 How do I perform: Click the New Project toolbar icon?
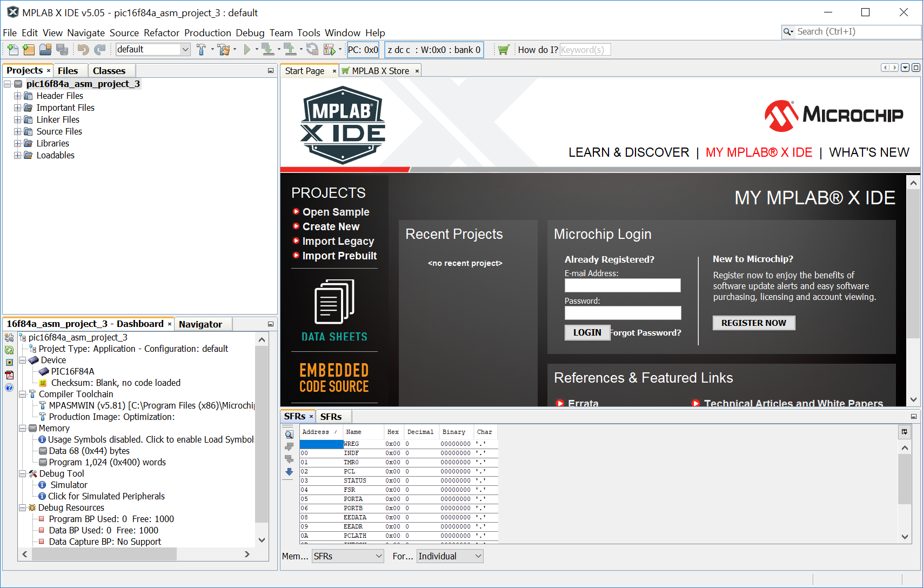click(x=29, y=50)
